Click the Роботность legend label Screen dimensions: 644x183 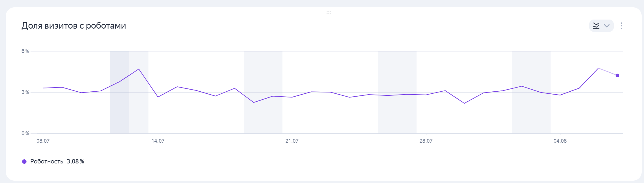click(47, 161)
